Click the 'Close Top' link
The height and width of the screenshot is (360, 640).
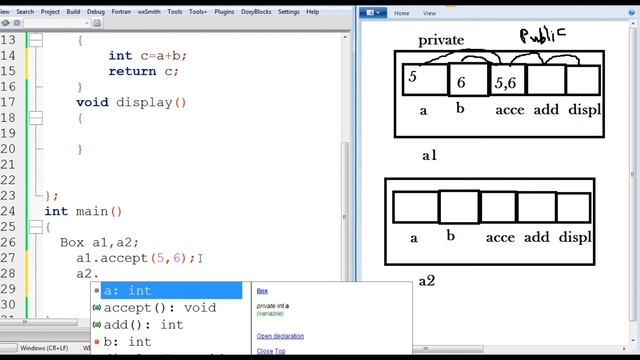point(271,351)
